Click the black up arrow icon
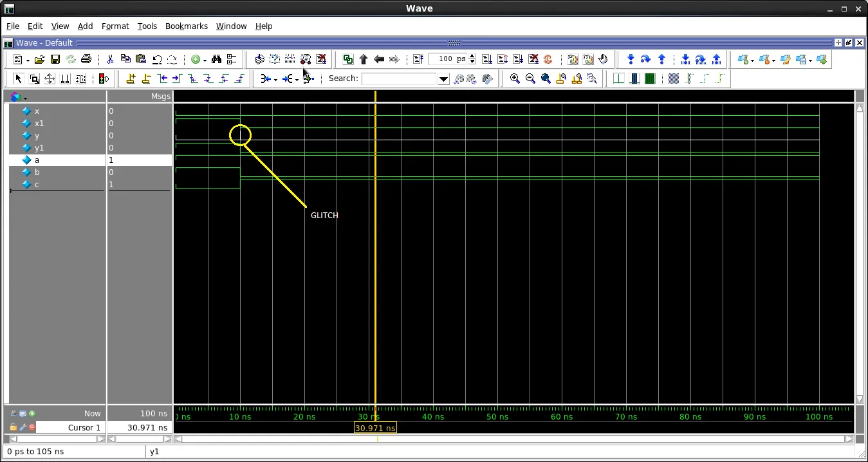The image size is (868, 462). click(364, 59)
